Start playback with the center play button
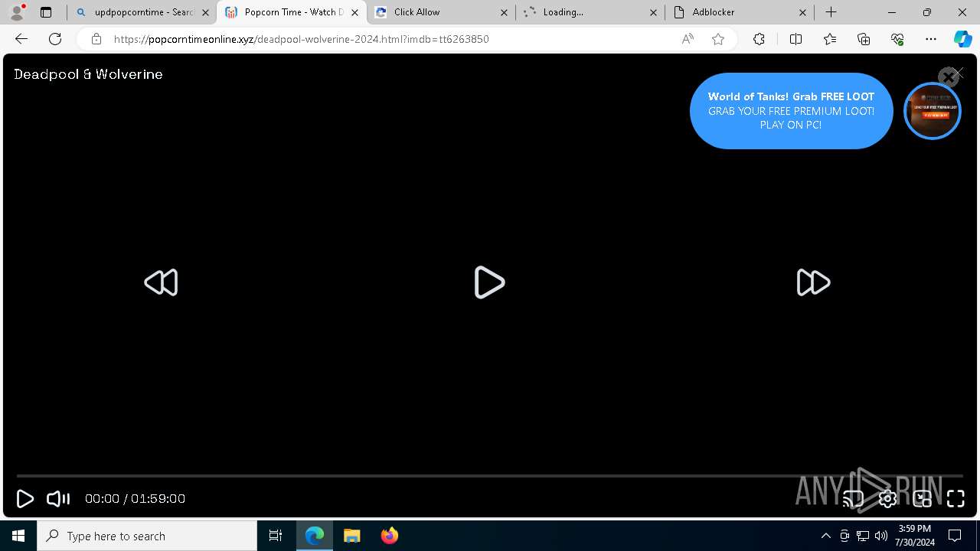The image size is (980, 551). (x=489, y=282)
